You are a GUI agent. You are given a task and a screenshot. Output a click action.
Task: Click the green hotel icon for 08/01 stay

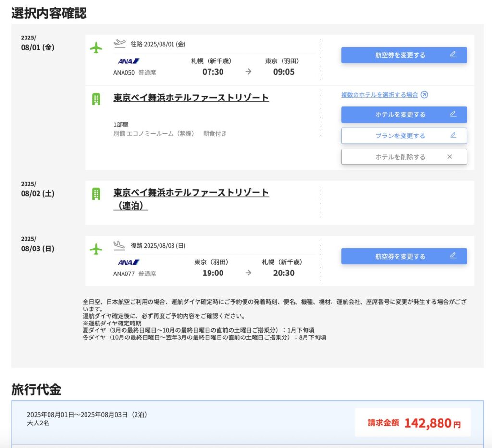coord(96,99)
